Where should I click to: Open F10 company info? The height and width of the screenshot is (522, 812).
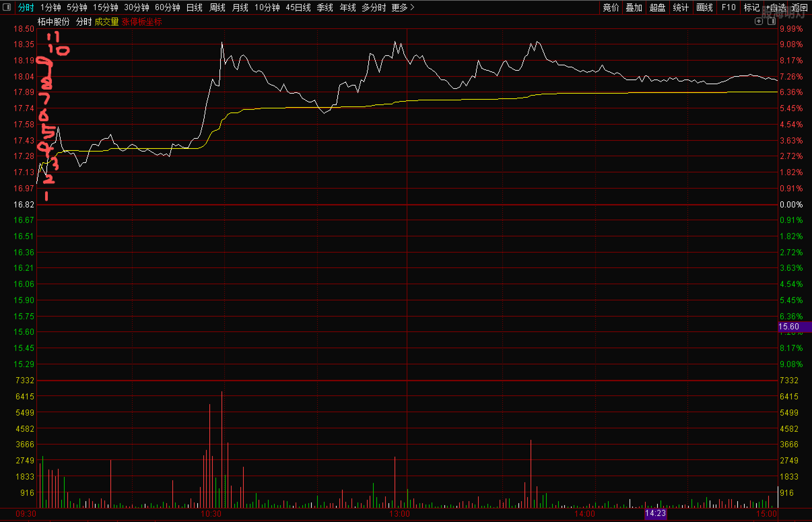[728, 7]
